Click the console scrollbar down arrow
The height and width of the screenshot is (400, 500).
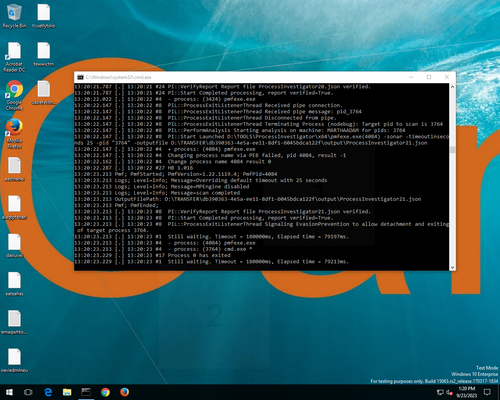452,267
